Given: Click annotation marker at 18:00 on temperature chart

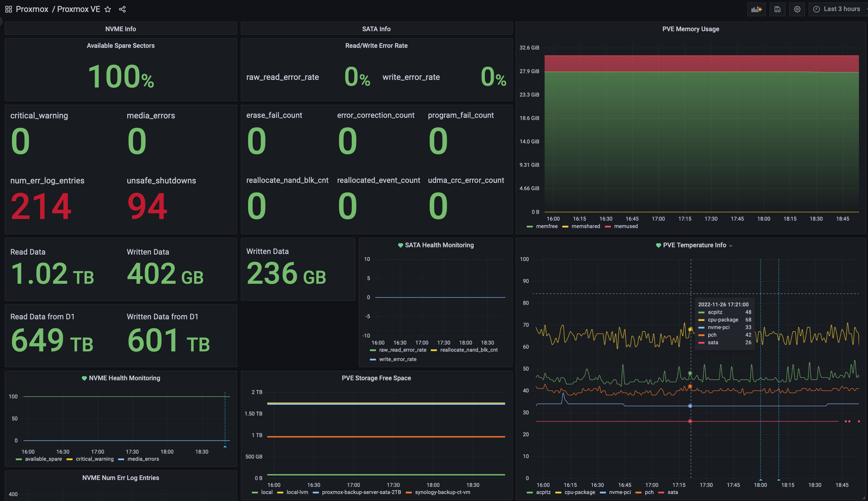Looking at the screenshot, I should click(x=761, y=480).
